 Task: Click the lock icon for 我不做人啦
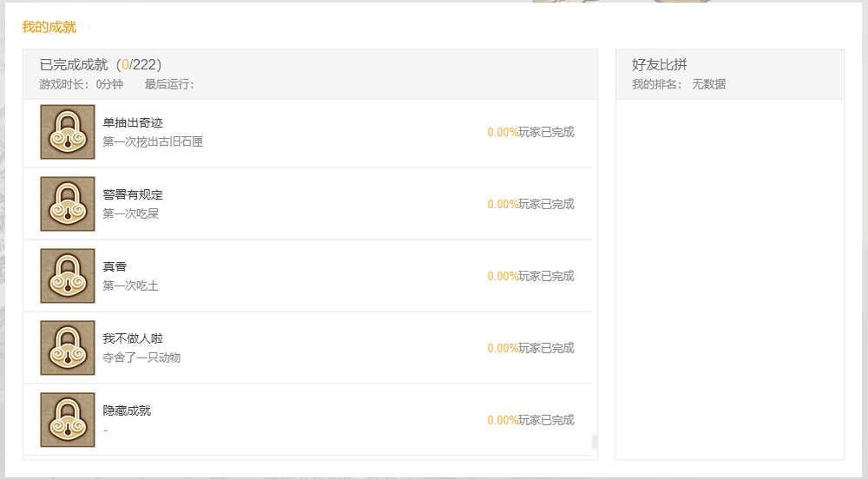(x=68, y=348)
